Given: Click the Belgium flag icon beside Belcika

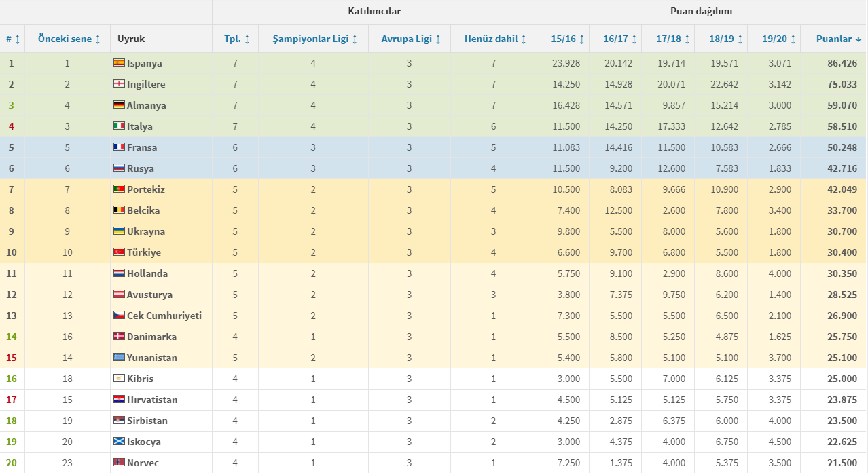Looking at the screenshot, I should pyautogui.click(x=118, y=210).
